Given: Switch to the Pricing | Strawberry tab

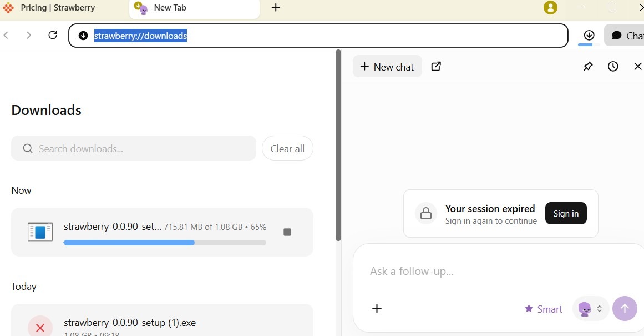Looking at the screenshot, I should (58, 8).
